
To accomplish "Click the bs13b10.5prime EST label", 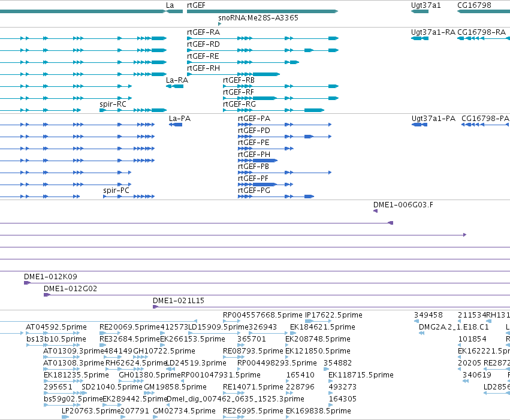I will (x=56, y=339).
